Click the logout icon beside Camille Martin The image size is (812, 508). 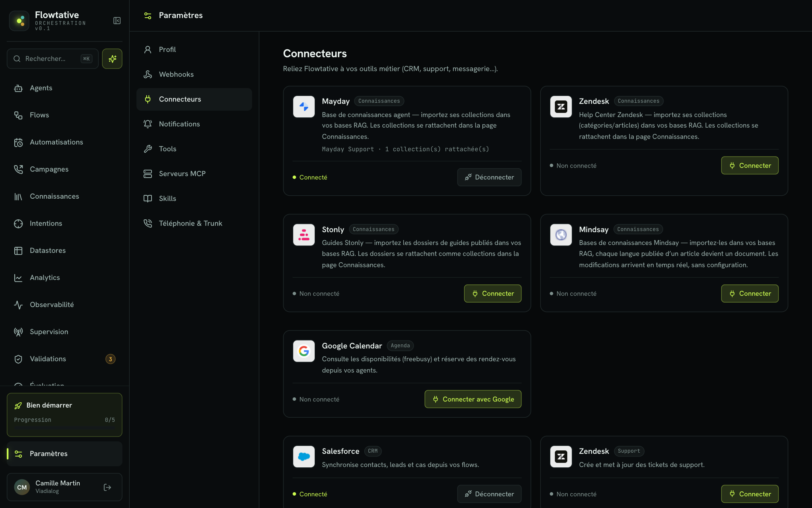107,487
